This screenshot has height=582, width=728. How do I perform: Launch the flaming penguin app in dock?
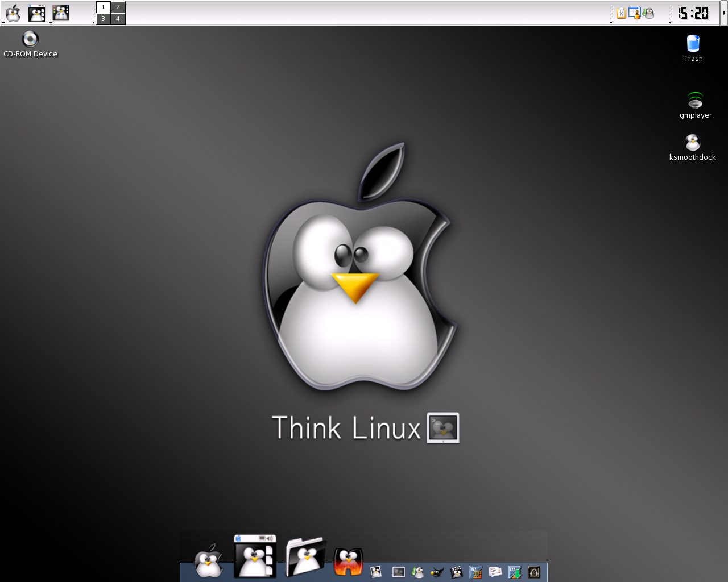point(348,562)
